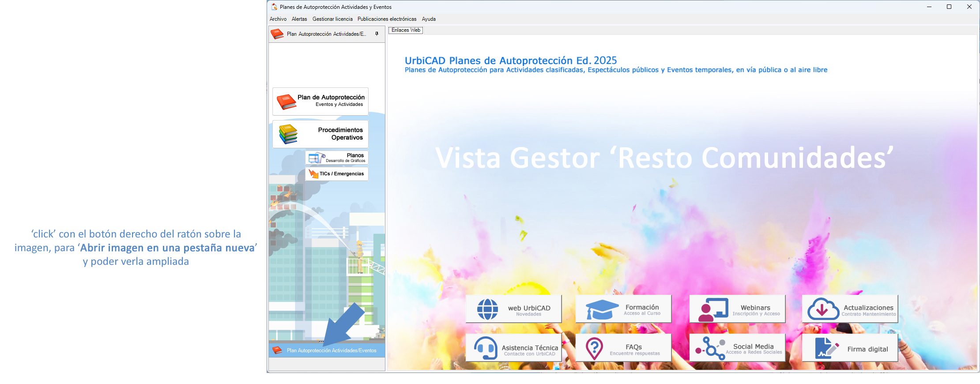Open Formación Acceso al Curso

(x=623, y=309)
